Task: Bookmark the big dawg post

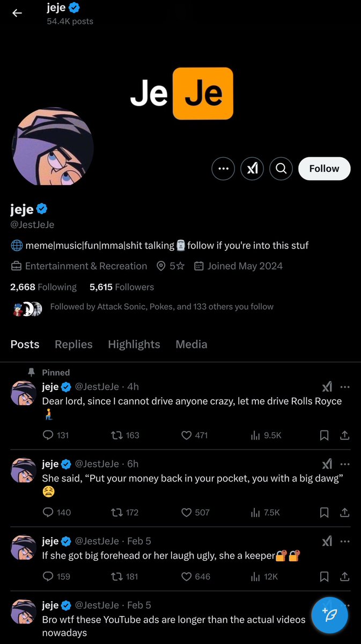Action: pyautogui.click(x=324, y=513)
